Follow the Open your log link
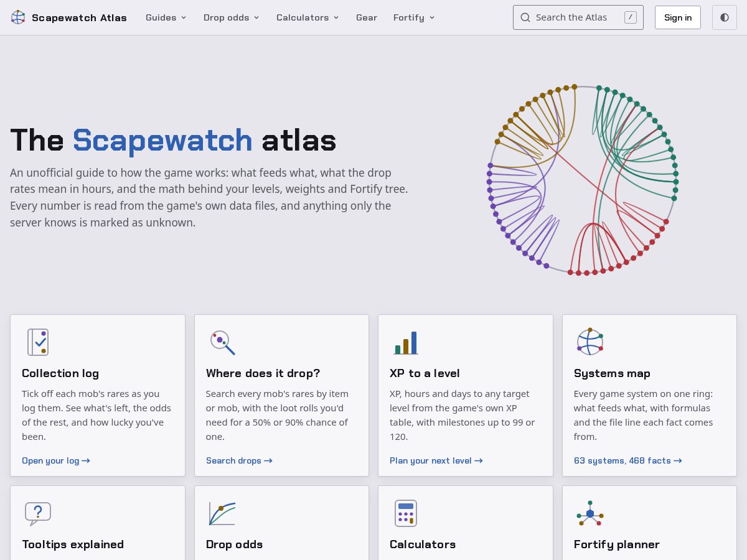Screen dimensions: 747x560 click(x=56, y=460)
